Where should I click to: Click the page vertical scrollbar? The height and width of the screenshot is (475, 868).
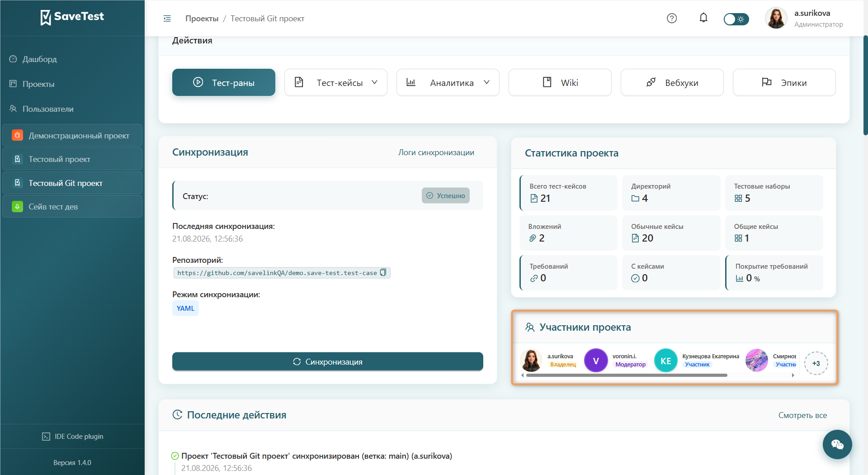pos(865,86)
